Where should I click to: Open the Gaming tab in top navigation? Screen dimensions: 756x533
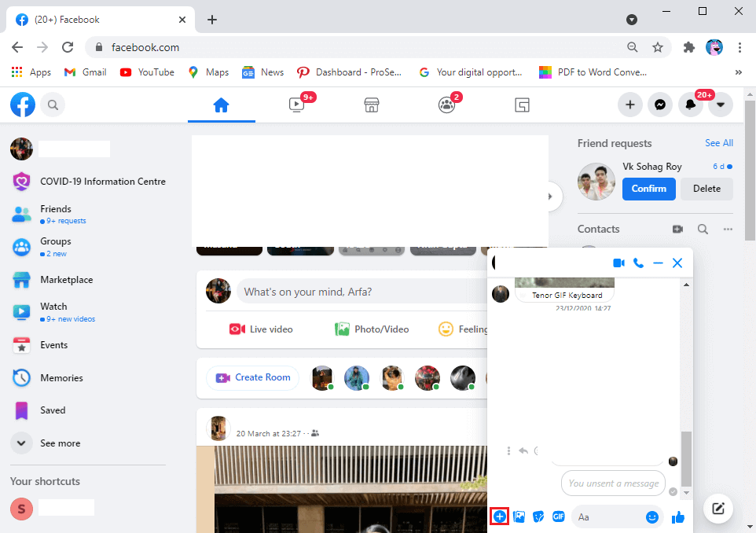point(522,105)
